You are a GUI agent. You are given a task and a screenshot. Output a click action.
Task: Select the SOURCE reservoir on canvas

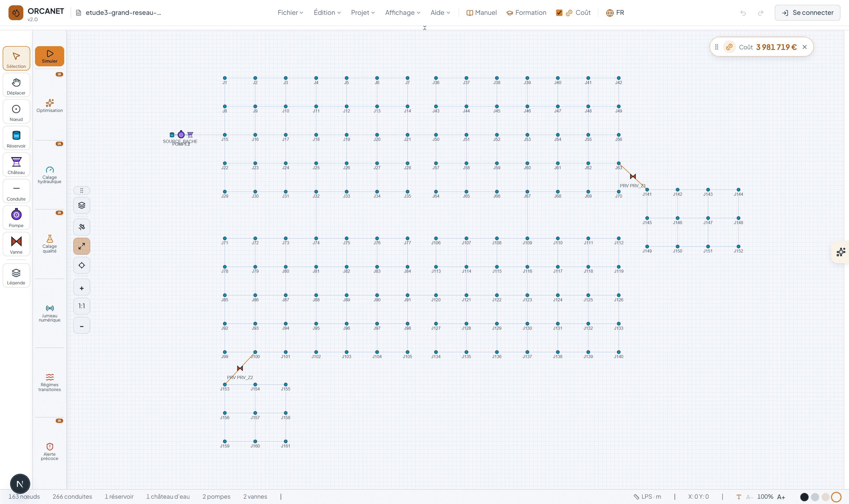[172, 135]
